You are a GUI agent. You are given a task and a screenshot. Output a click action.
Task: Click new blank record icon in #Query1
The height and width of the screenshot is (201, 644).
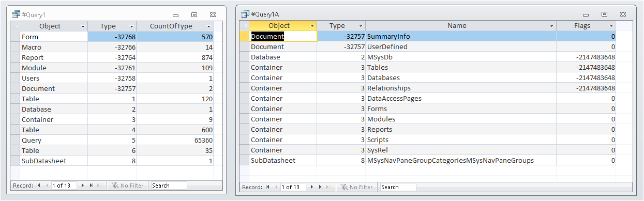100,185
